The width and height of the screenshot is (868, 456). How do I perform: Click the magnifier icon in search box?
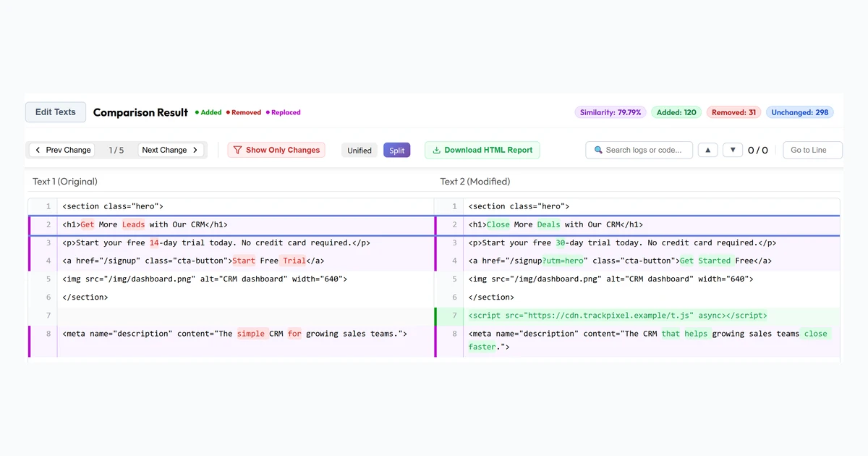[598, 150]
